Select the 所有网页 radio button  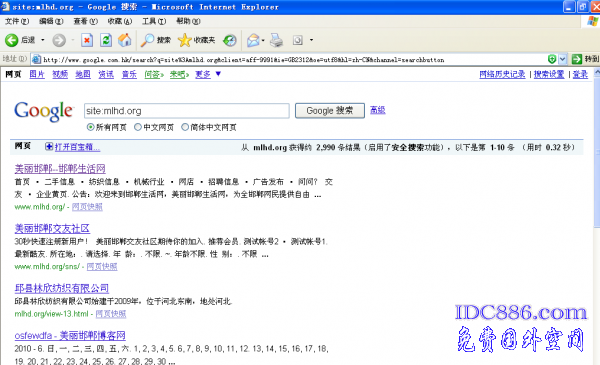90,127
